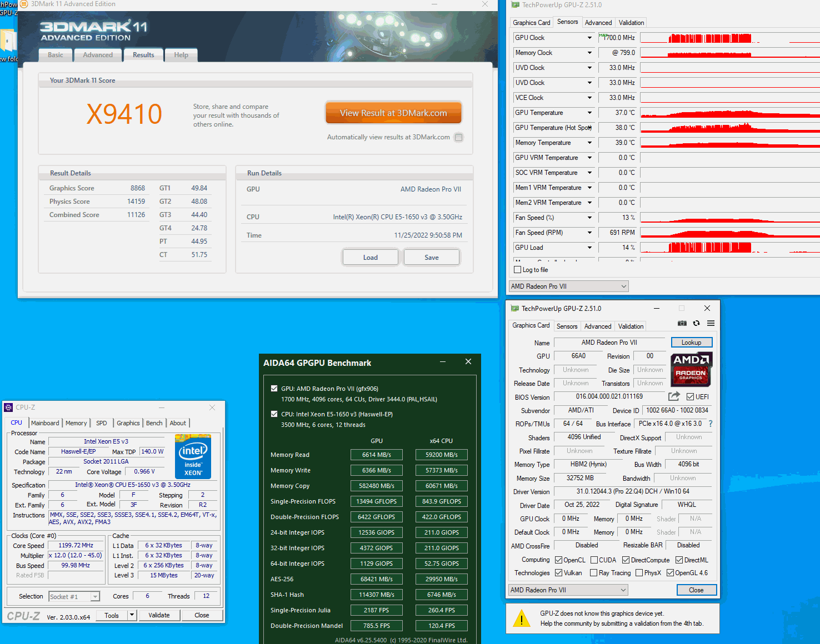
Task: Enable automatic view results at 3DMark.com
Action: coord(459,137)
